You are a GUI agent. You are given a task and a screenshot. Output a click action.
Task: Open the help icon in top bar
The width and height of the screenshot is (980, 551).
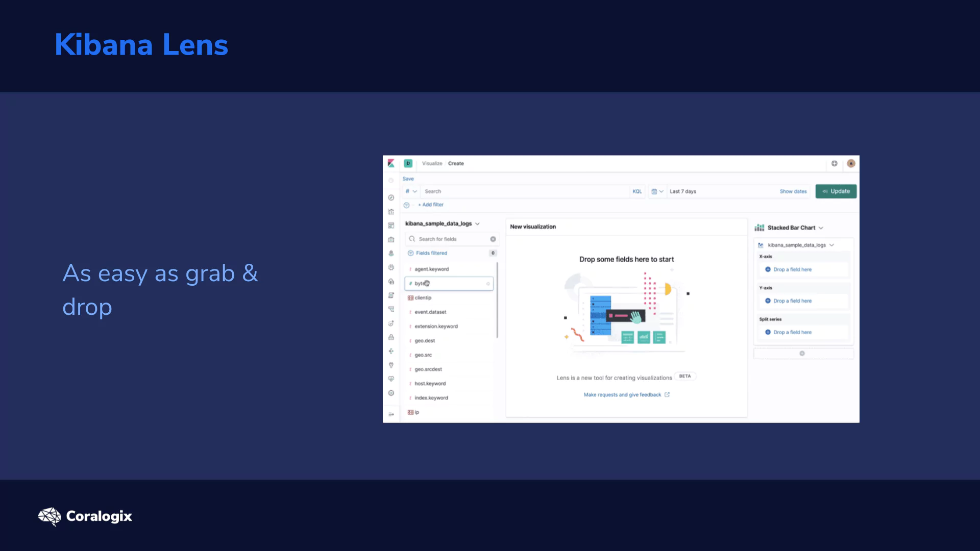[835, 163]
